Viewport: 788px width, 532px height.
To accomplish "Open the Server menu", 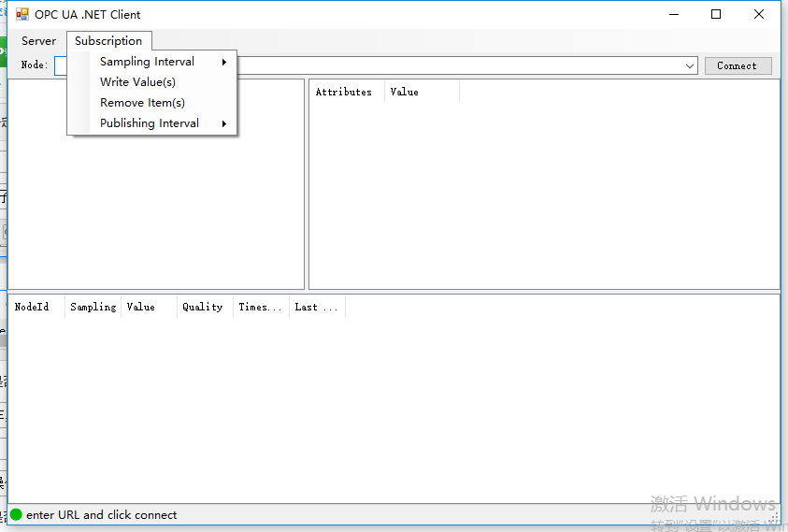I will [38, 41].
